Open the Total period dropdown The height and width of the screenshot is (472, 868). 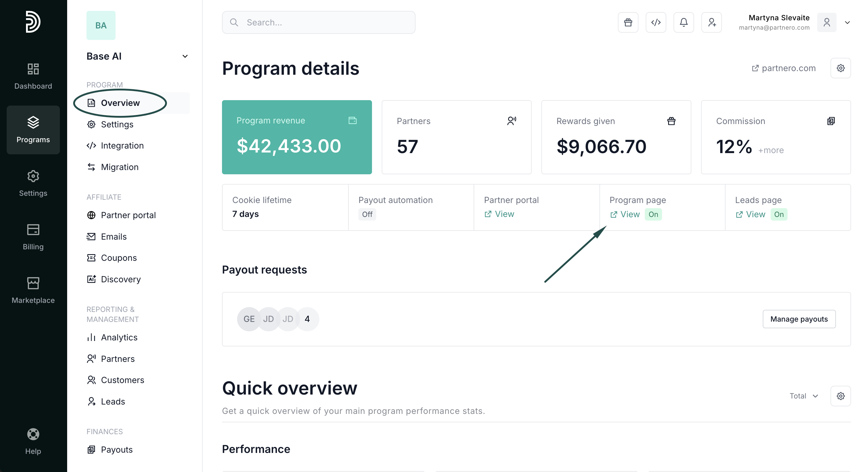point(804,396)
